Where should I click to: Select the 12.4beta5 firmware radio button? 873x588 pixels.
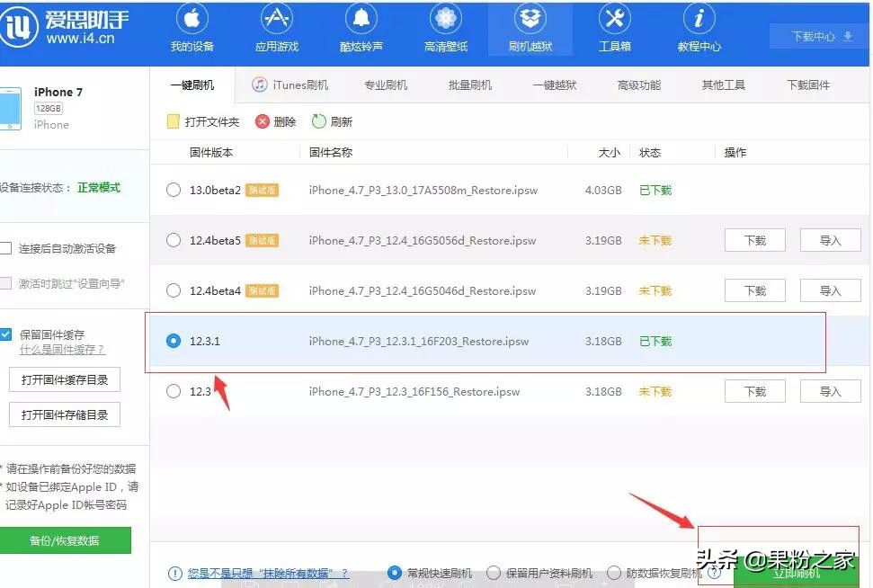coord(172,240)
